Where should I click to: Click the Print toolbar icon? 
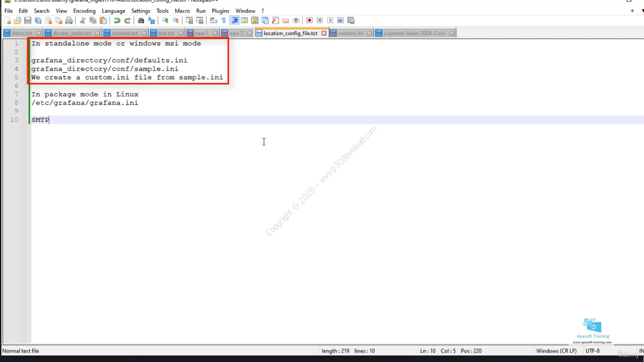click(x=69, y=21)
